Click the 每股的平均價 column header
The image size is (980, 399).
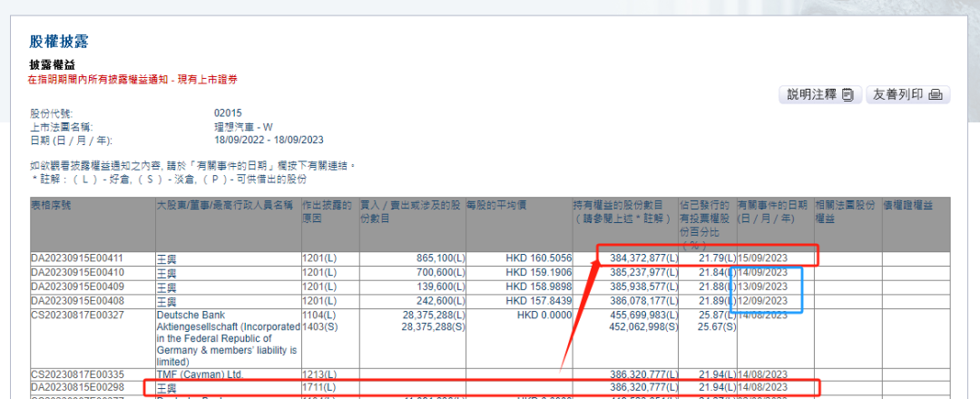click(496, 205)
